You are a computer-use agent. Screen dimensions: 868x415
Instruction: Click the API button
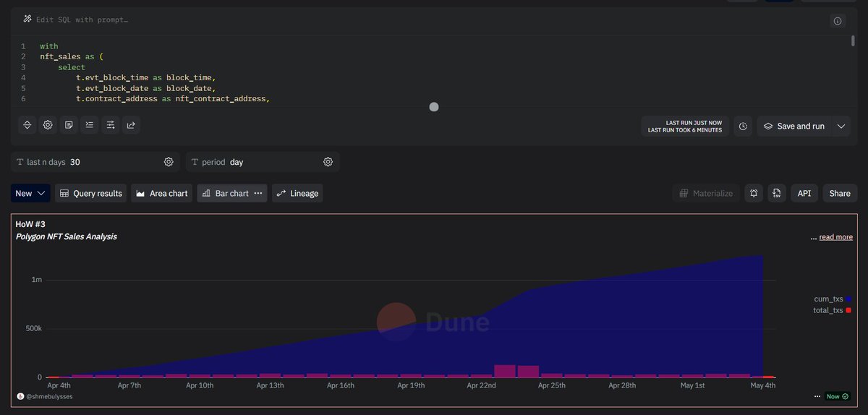click(804, 193)
